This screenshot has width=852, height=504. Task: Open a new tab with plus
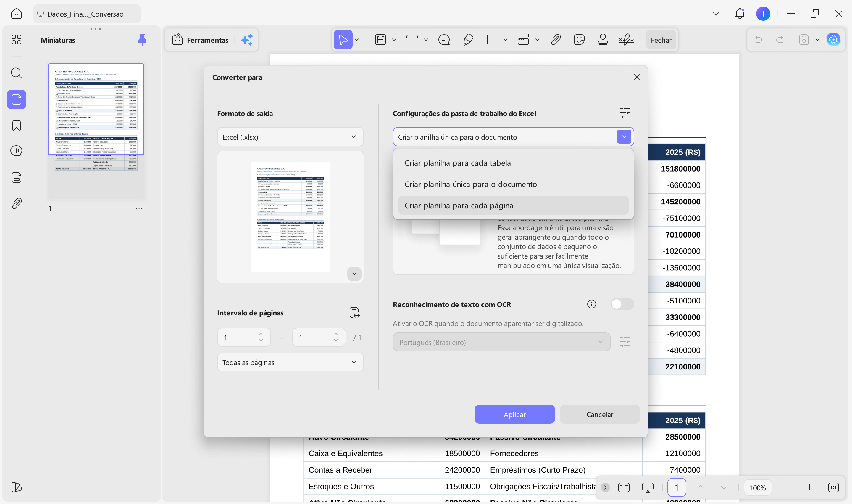153,14
